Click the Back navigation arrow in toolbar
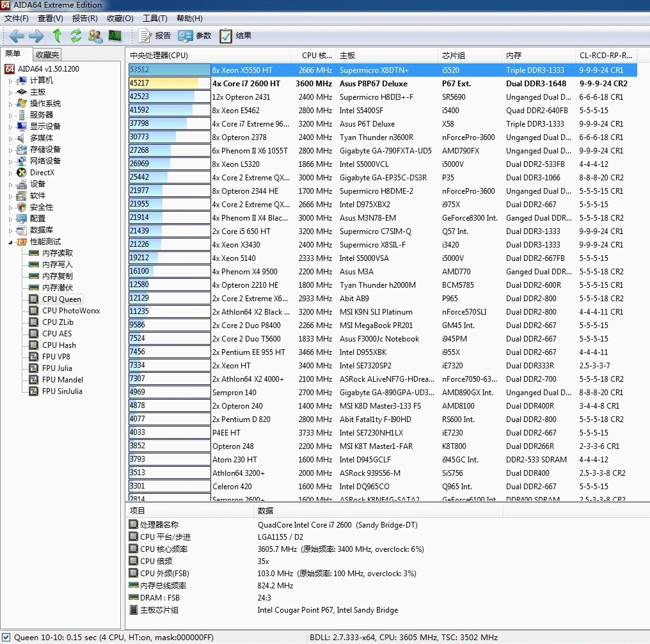The image size is (650, 644). click(x=17, y=36)
